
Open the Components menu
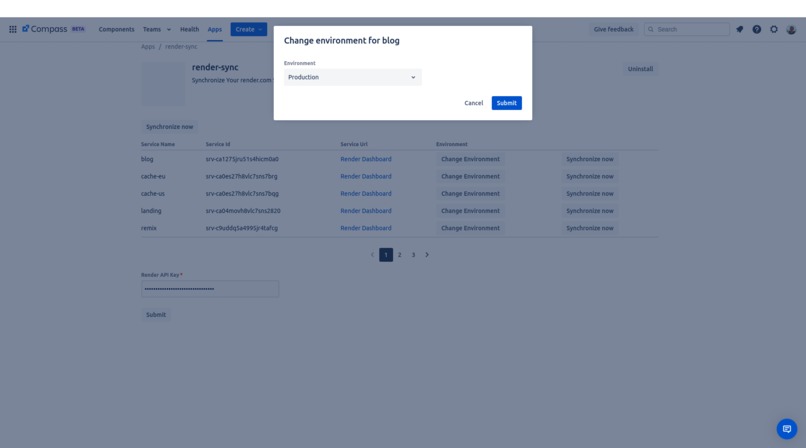pos(116,29)
